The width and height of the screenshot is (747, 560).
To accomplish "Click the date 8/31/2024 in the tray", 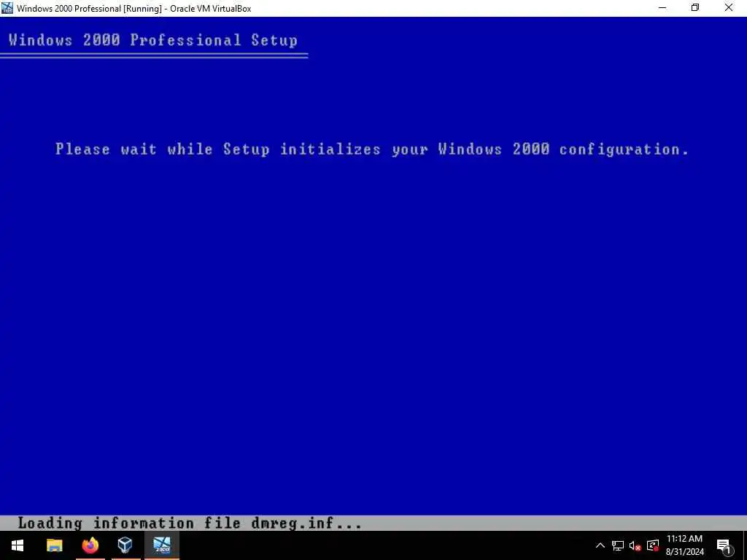I will 684,553.
